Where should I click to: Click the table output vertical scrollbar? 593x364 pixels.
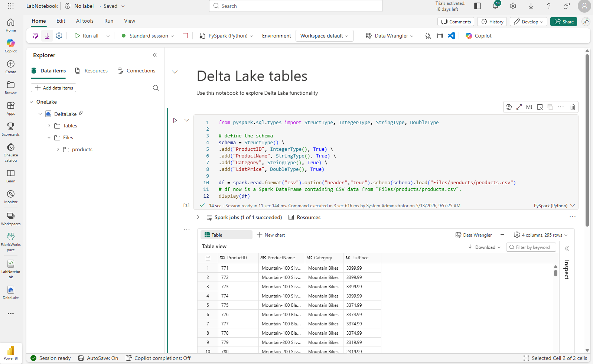(555, 273)
